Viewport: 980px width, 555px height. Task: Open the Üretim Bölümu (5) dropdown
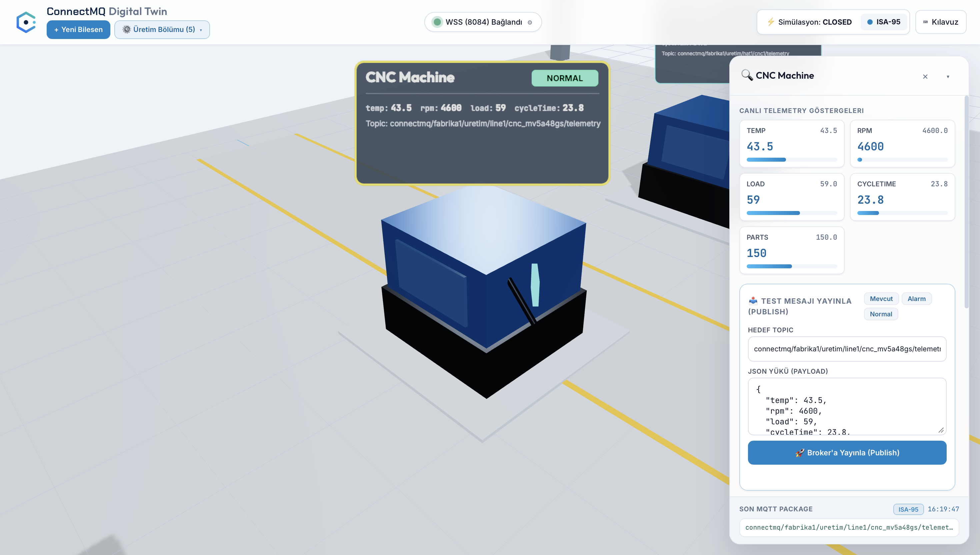pyautogui.click(x=162, y=29)
